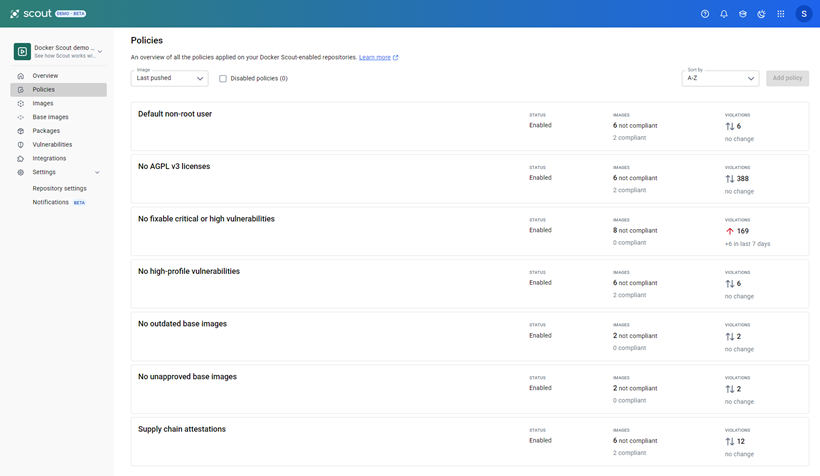Go to Overview in the sidebar
820x476 pixels.
(x=45, y=76)
